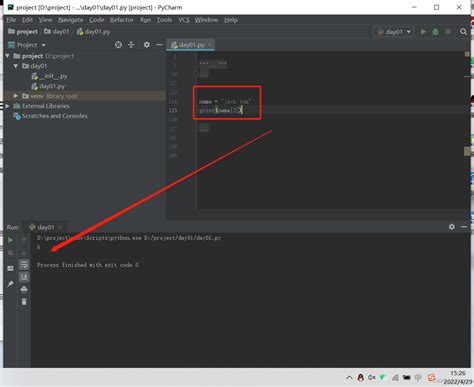Open the Refactor menu
The image size is (474, 387).
(122, 20)
